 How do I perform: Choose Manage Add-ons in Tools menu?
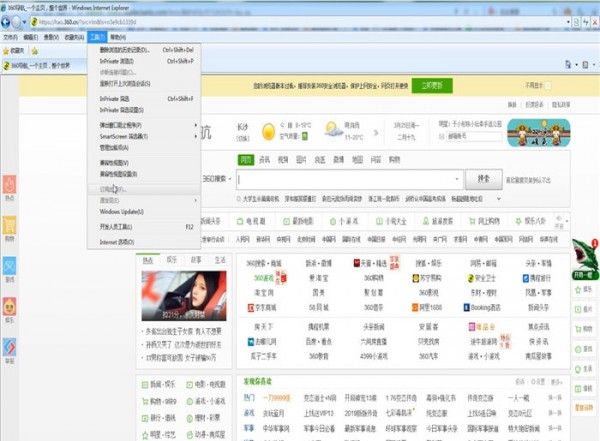[144, 147]
